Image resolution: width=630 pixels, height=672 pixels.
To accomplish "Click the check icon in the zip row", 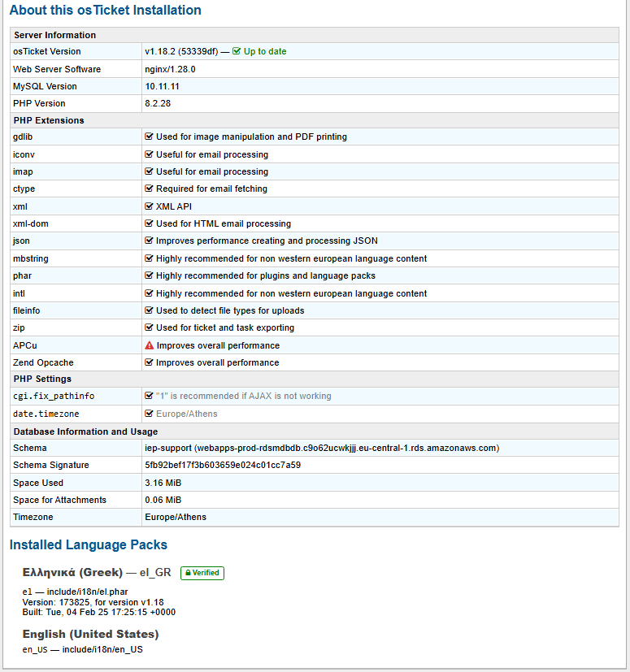I will click(149, 327).
